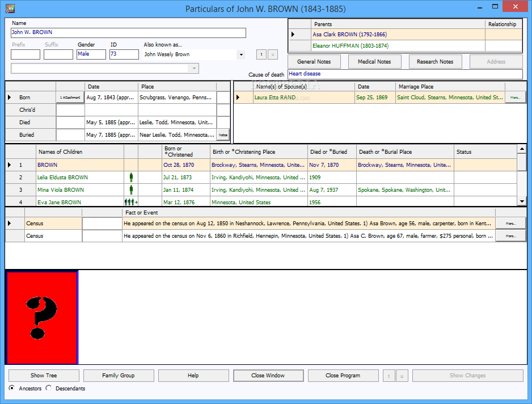
Task: Click the birth date Aug 7, 1843 cell
Action: [x=111, y=98]
